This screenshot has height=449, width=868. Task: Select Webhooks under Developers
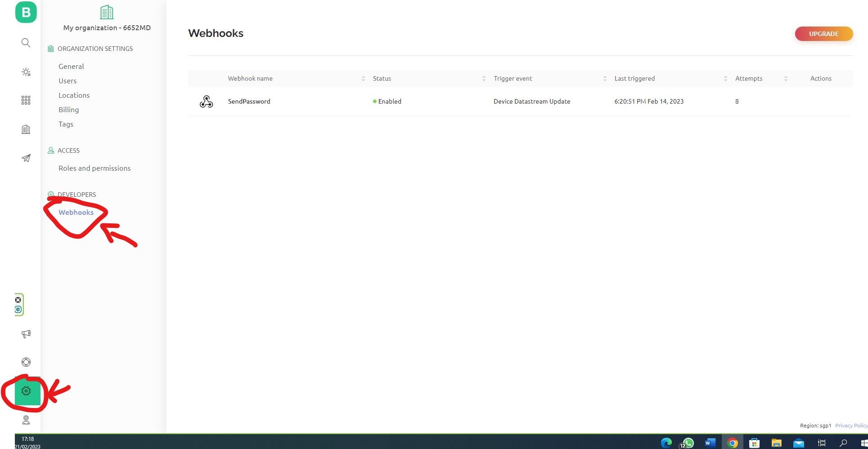pos(76,212)
